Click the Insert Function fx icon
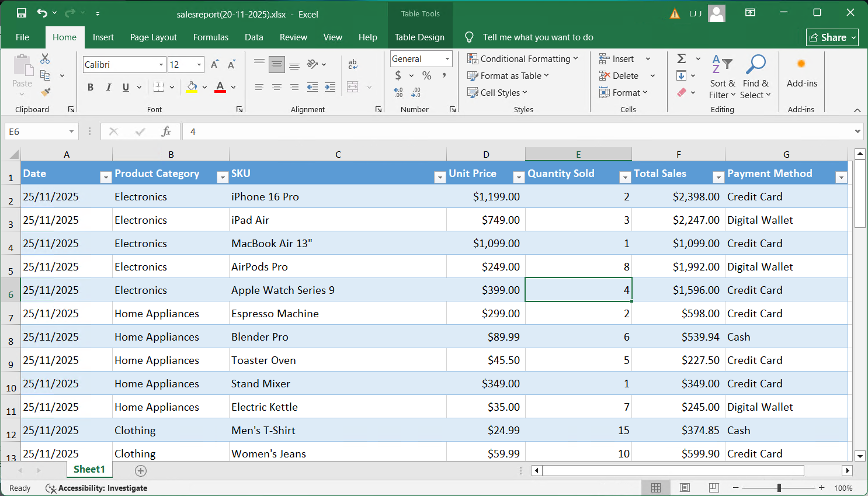The image size is (868, 496). [x=166, y=131]
